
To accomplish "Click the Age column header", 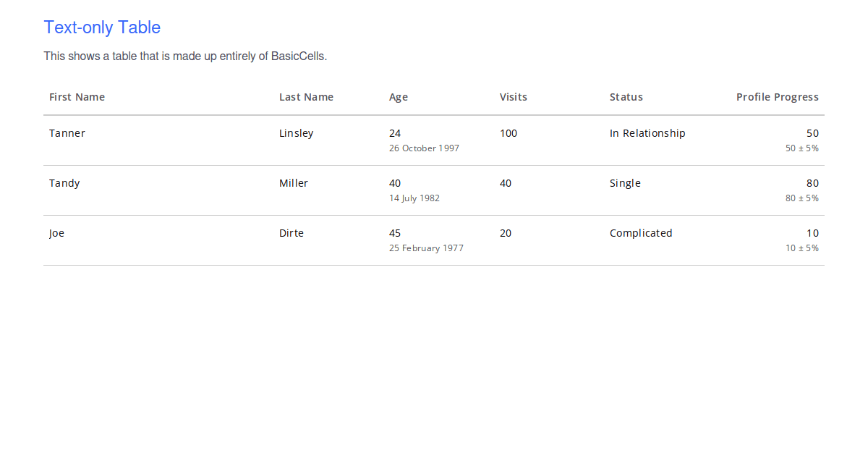I will coord(398,96).
